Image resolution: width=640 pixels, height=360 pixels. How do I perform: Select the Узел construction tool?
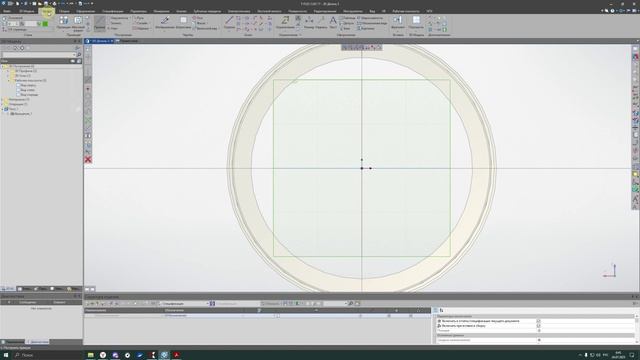coord(113,29)
